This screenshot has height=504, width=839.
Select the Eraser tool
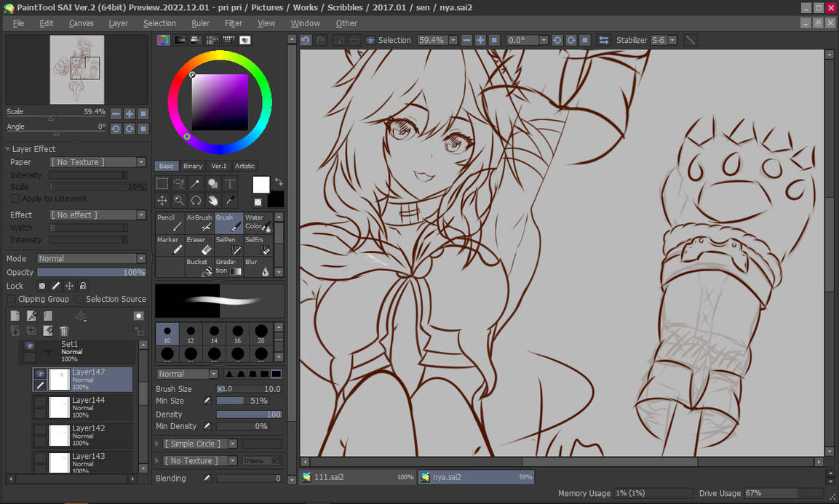pos(199,245)
